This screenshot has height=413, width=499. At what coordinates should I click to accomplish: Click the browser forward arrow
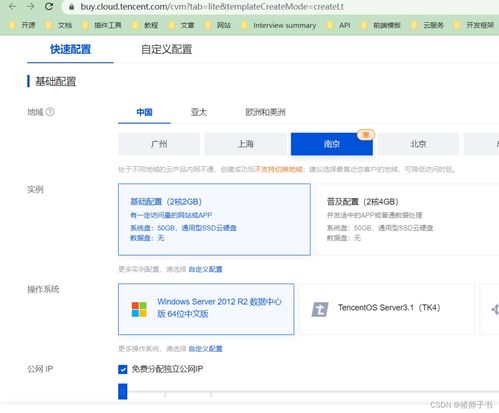pyautogui.click(x=31, y=6)
